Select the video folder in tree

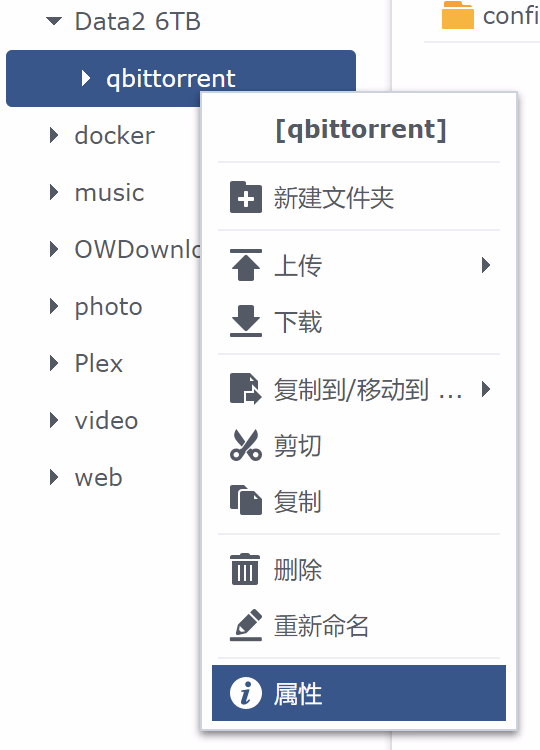click(106, 420)
